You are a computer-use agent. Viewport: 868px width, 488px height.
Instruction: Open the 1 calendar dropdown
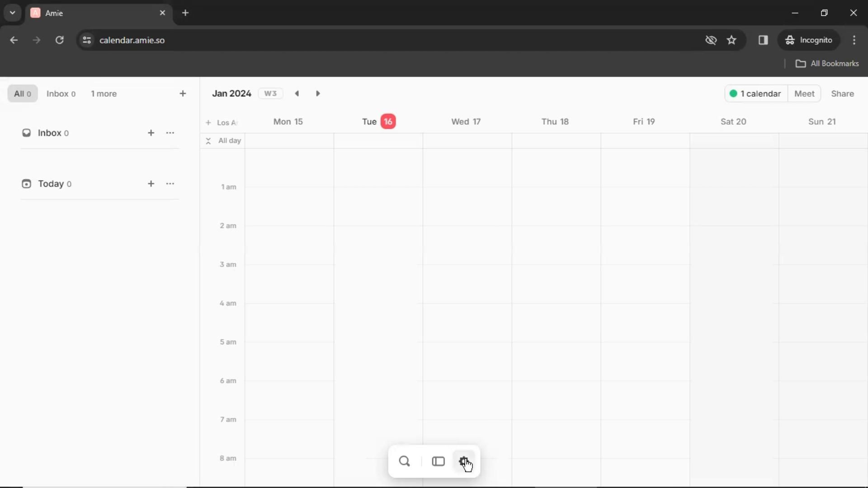point(760,94)
